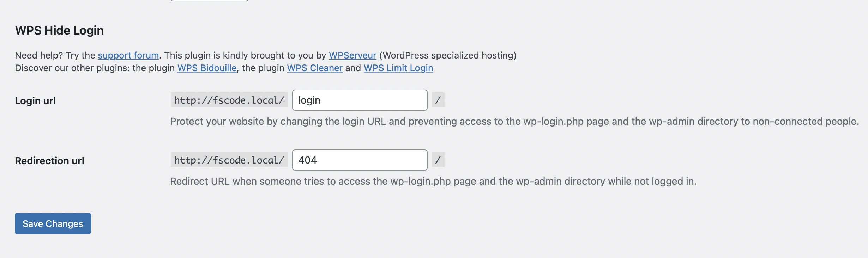This screenshot has height=258, width=868.
Task: Focus the Redirection url field containing 404
Action: pos(360,160)
